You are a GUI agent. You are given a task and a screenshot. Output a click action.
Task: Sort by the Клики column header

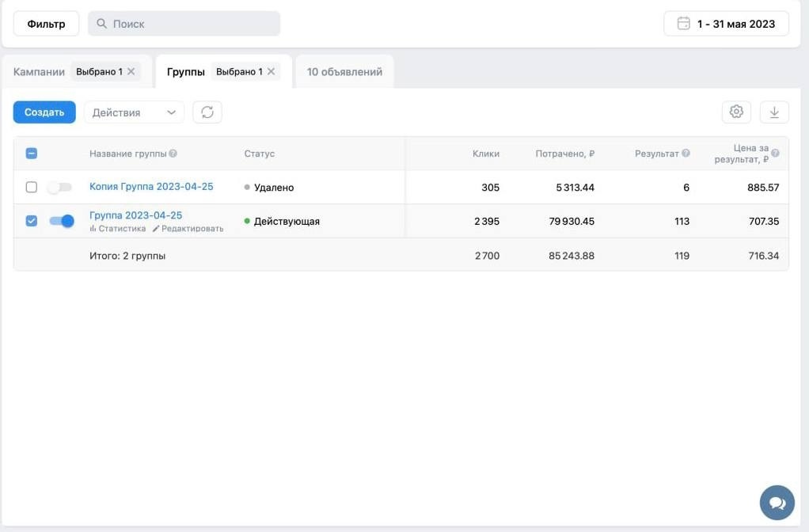tap(486, 154)
